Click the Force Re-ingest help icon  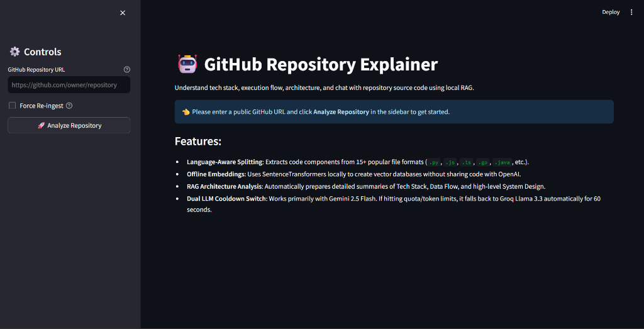tap(69, 106)
